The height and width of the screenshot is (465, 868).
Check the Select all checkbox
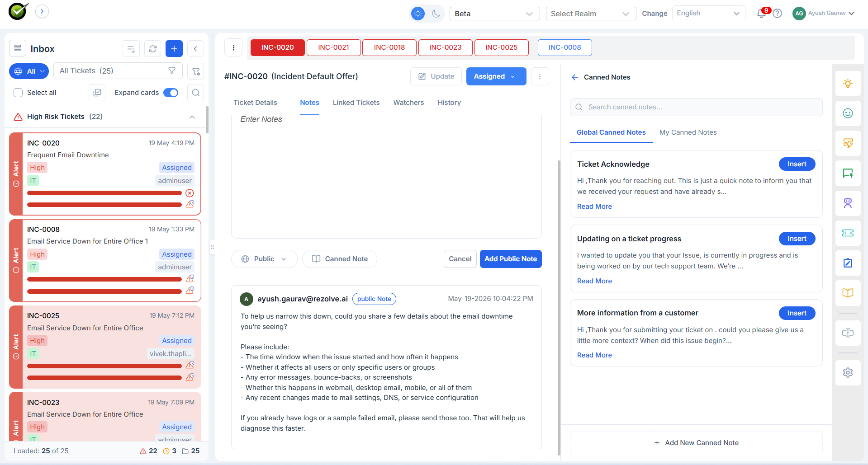18,93
